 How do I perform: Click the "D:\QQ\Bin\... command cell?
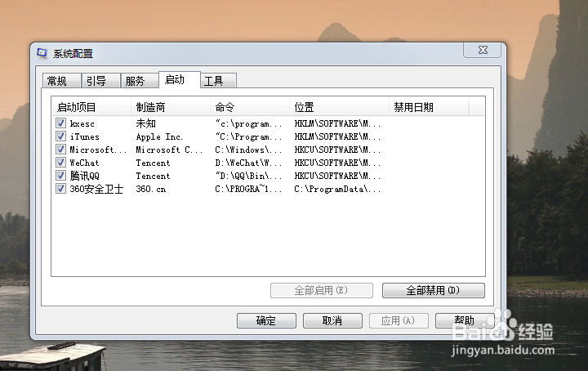click(248, 176)
